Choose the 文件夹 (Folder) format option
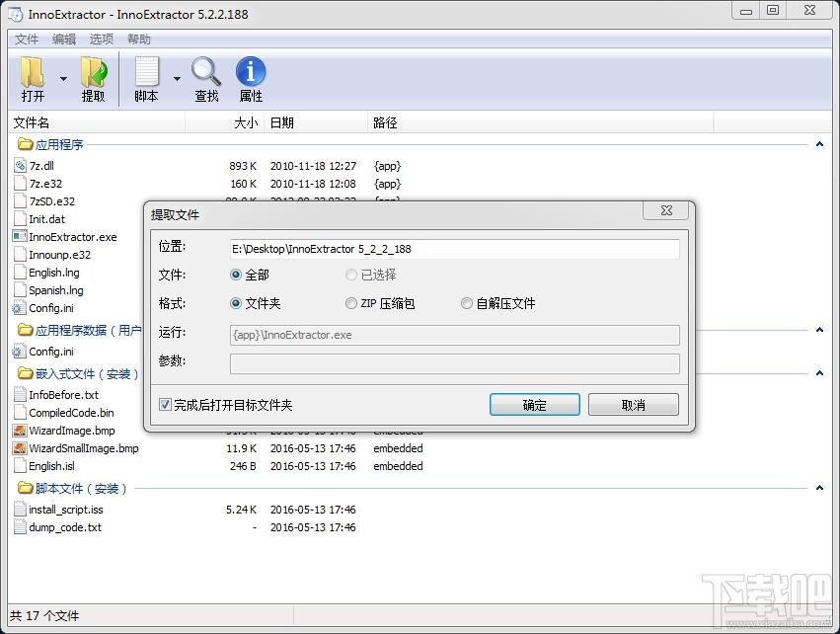The width and height of the screenshot is (840, 634). [x=236, y=303]
